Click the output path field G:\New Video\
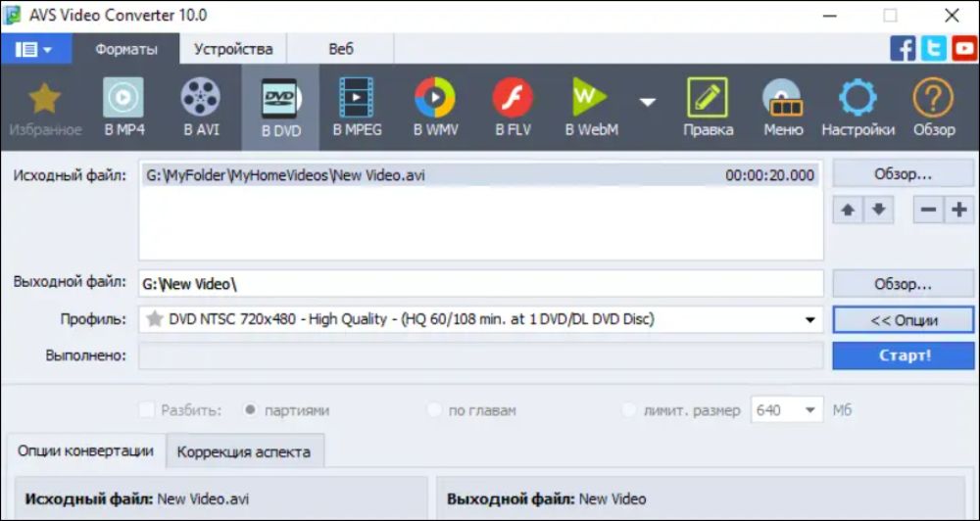Viewport: 980px width, 521px height. [480, 284]
